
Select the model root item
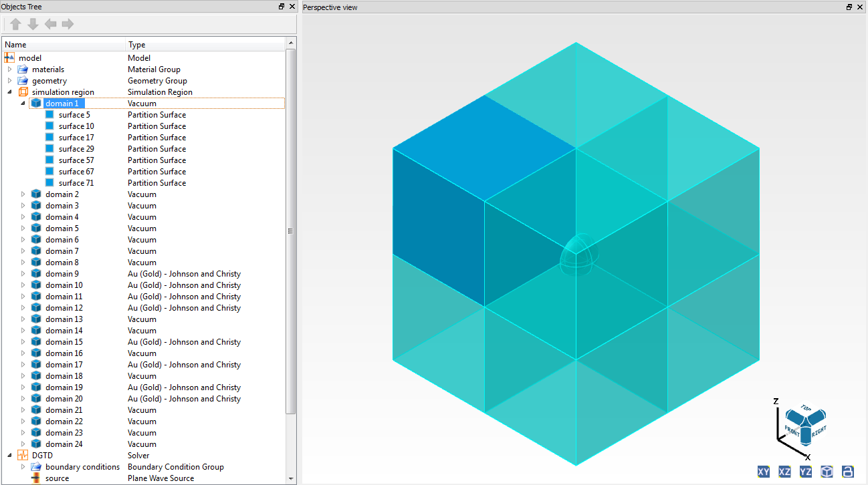pyautogui.click(x=30, y=57)
